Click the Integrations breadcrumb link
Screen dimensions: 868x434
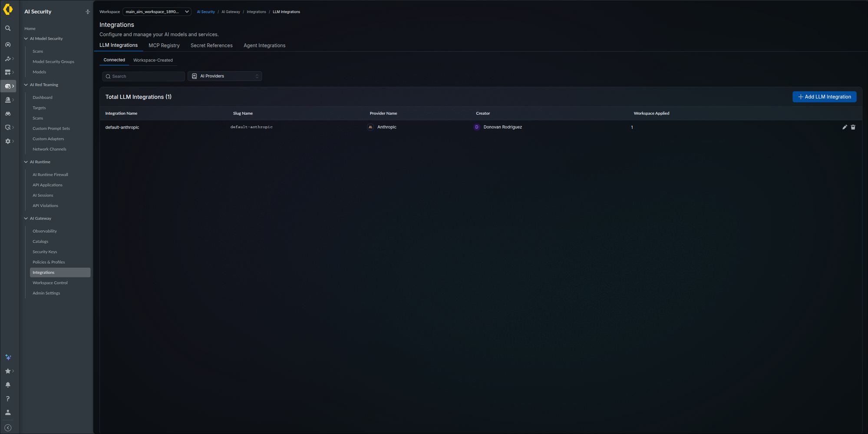click(x=256, y=12)
